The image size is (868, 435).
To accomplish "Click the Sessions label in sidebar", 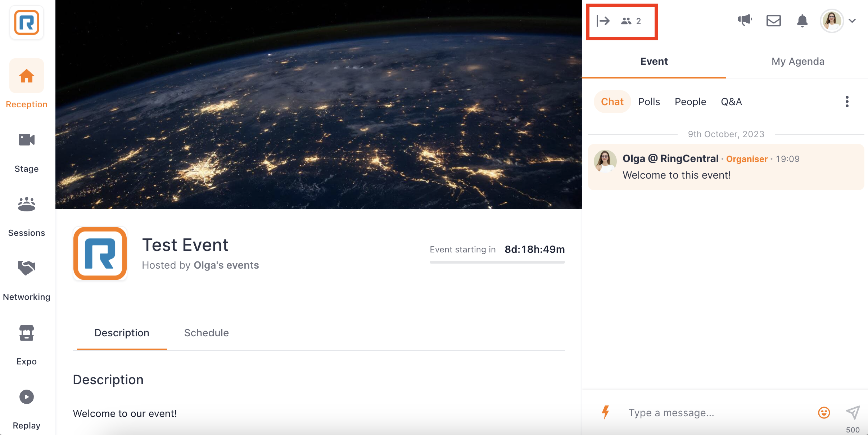I will point(27,233).
